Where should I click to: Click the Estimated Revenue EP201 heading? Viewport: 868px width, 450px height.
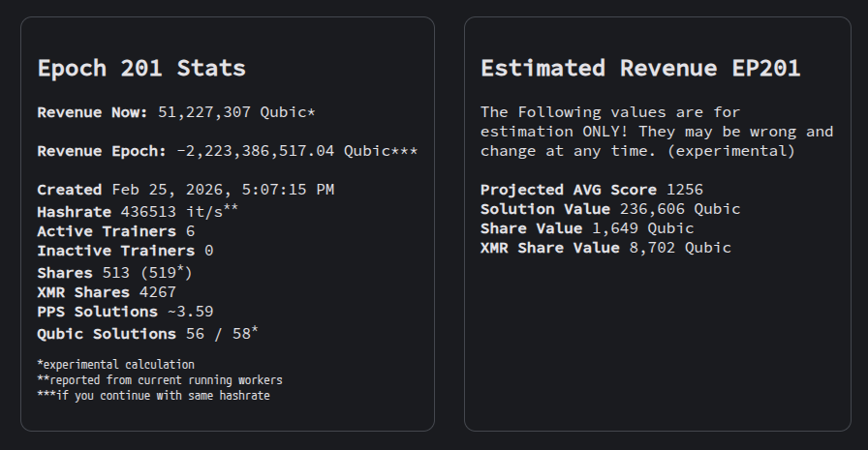[x=640, y=69]
